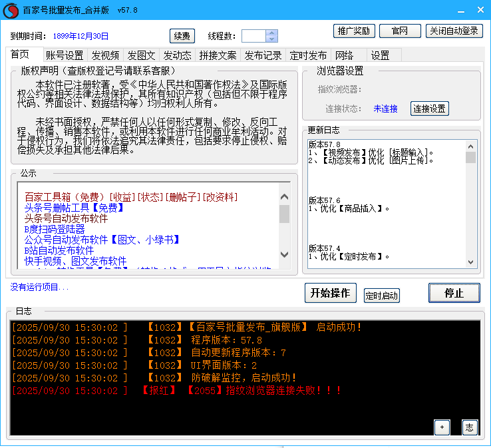Open the 账号设置 tab

(x=65, y=55)
